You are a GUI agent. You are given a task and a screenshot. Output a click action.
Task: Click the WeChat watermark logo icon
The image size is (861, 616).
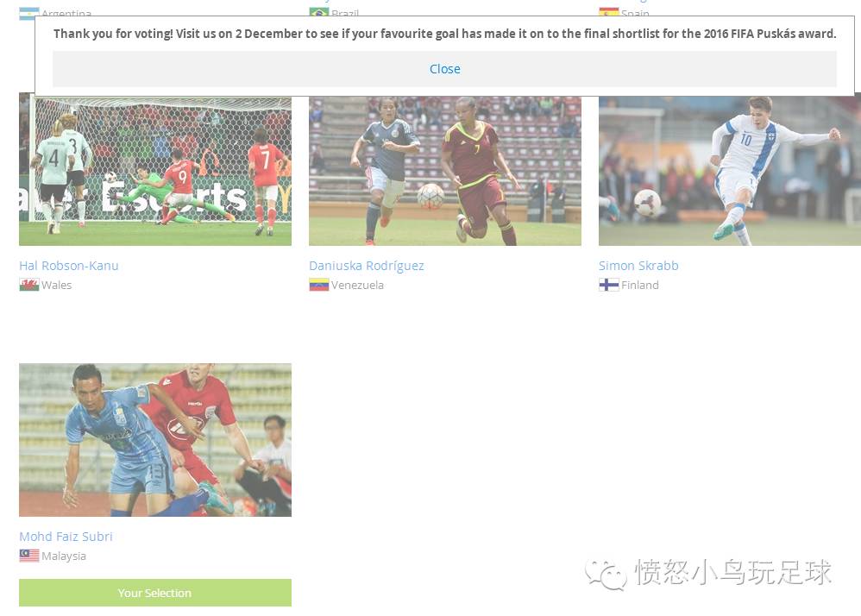pyautogui.click(x=606, y=575)
